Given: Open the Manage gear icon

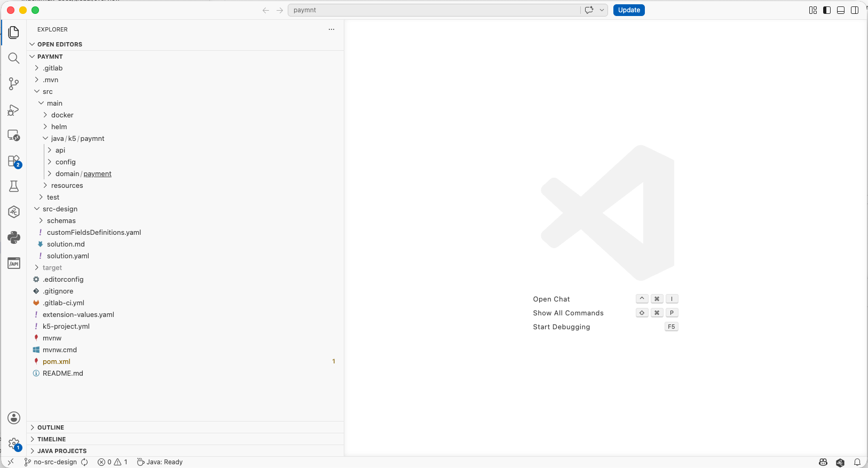Looking at the screenshot, I should pos(14,444).
